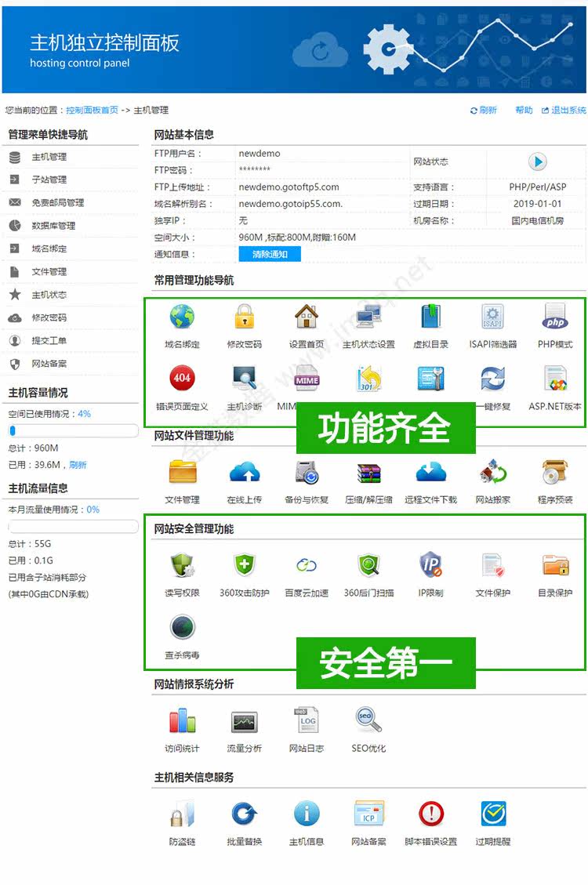Open the 360攻击防护 shield icon

point(245,564)
